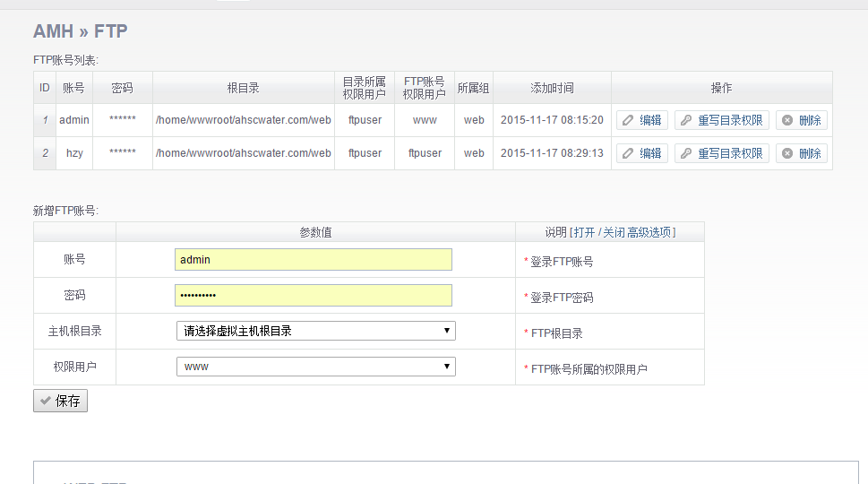Viewport: 868px width, 484px height.
Task: Focus the 账号 input field containing admin
Action: point(313,260)
